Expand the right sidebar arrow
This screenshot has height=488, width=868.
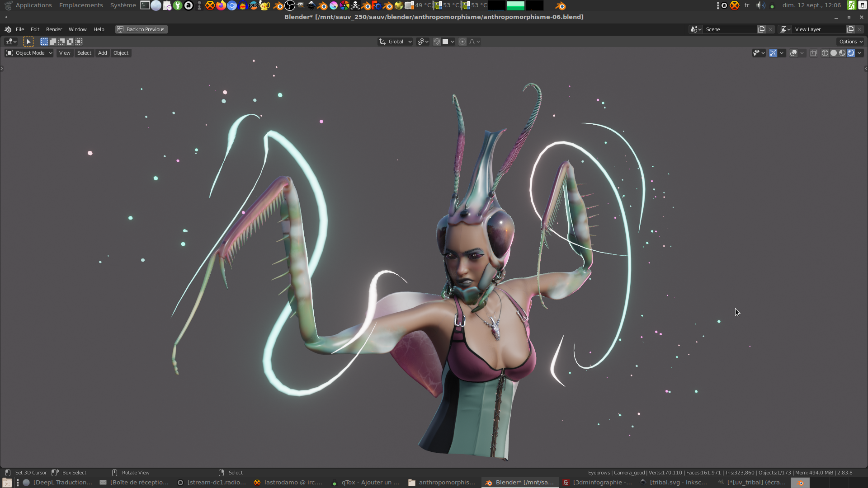[x=866, y=69]
